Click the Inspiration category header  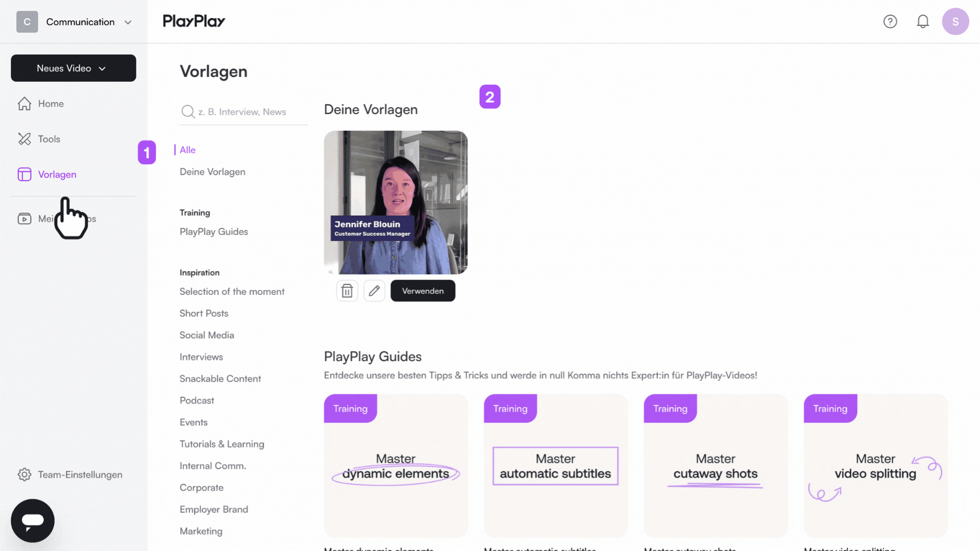tap(200, 273)
